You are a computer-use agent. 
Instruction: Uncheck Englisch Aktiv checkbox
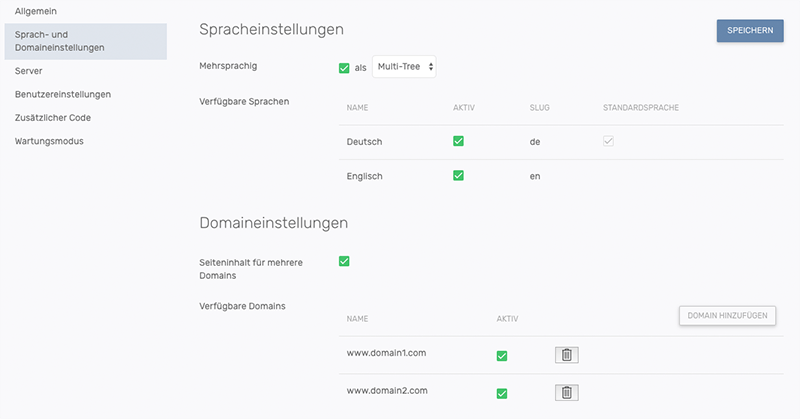coord(458,175)
